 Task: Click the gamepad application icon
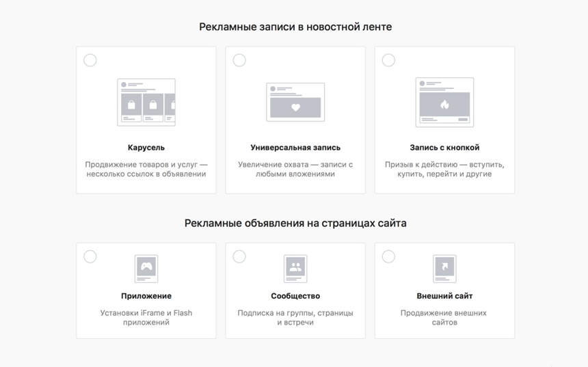coord(146,269)
